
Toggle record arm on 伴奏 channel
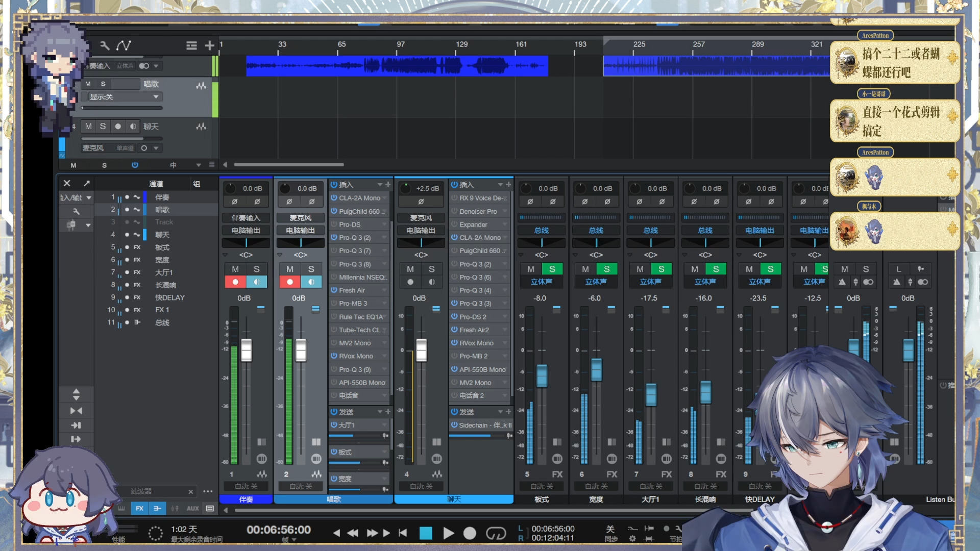point(235,282)
